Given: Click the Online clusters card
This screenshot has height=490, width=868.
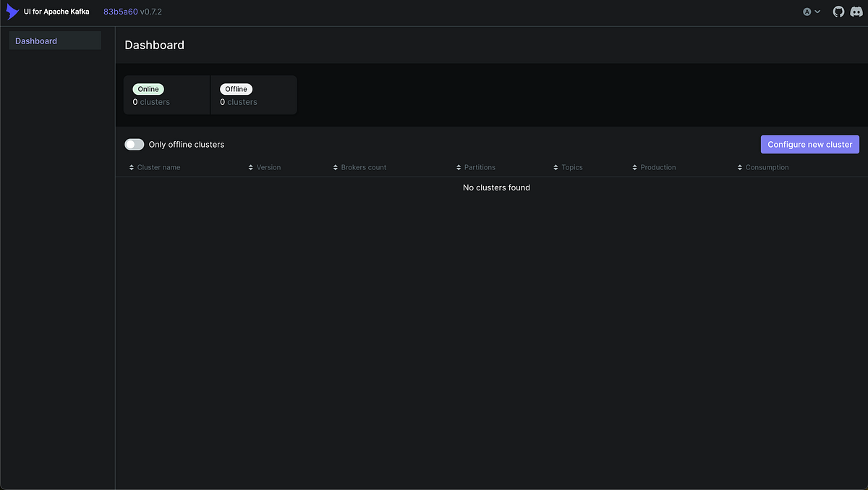Looking at the screenshot, I should tap(166, 95).
